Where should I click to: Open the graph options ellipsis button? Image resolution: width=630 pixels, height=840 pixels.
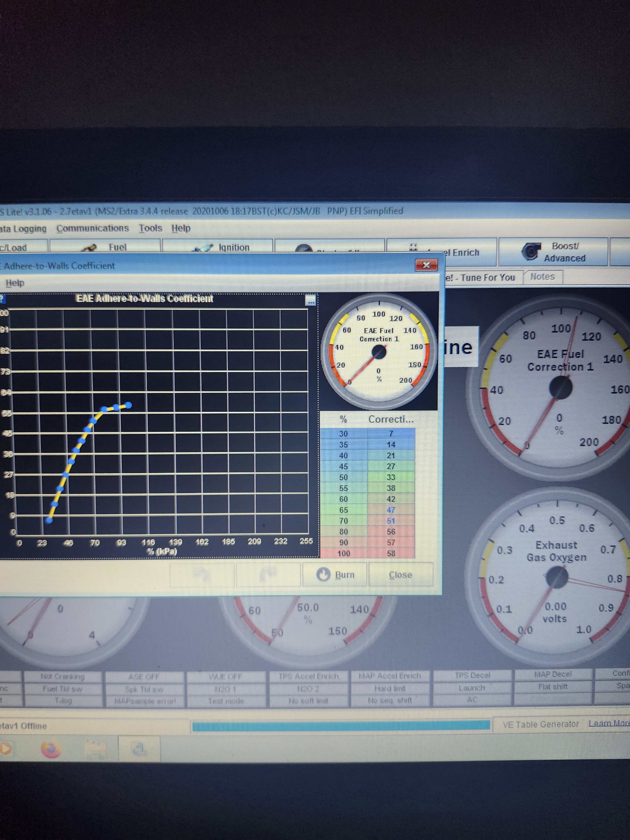click(311, 300)
